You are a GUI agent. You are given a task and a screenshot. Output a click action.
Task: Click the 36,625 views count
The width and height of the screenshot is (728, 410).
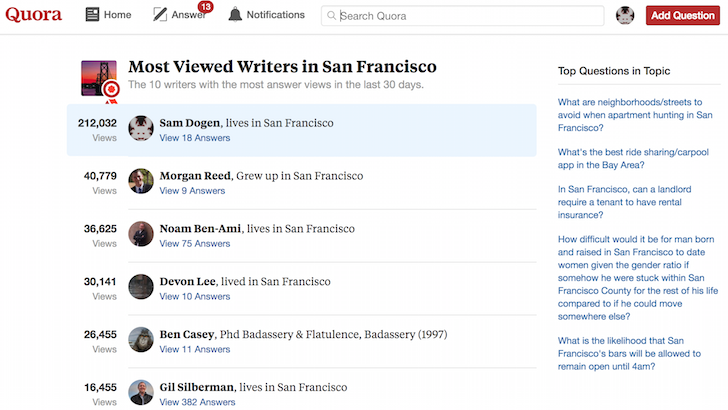(100, 229)
